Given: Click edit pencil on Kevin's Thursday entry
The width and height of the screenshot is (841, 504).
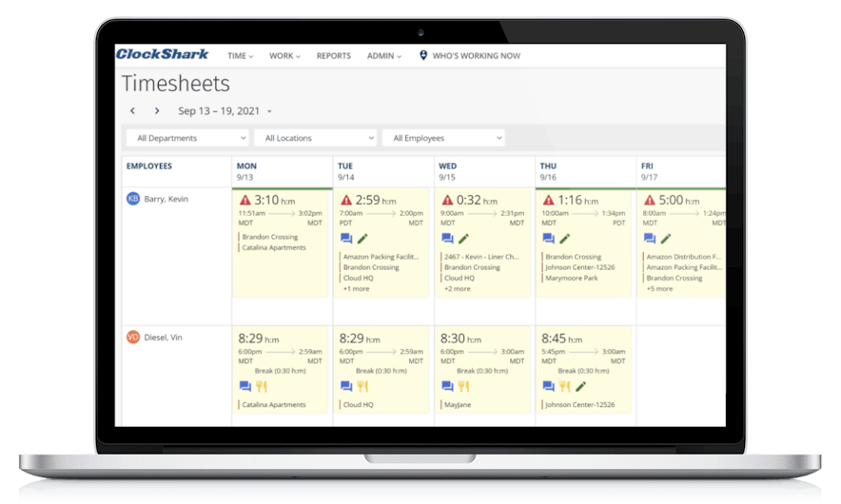Looking at the screenshot, I should click(x=564, y=239).
